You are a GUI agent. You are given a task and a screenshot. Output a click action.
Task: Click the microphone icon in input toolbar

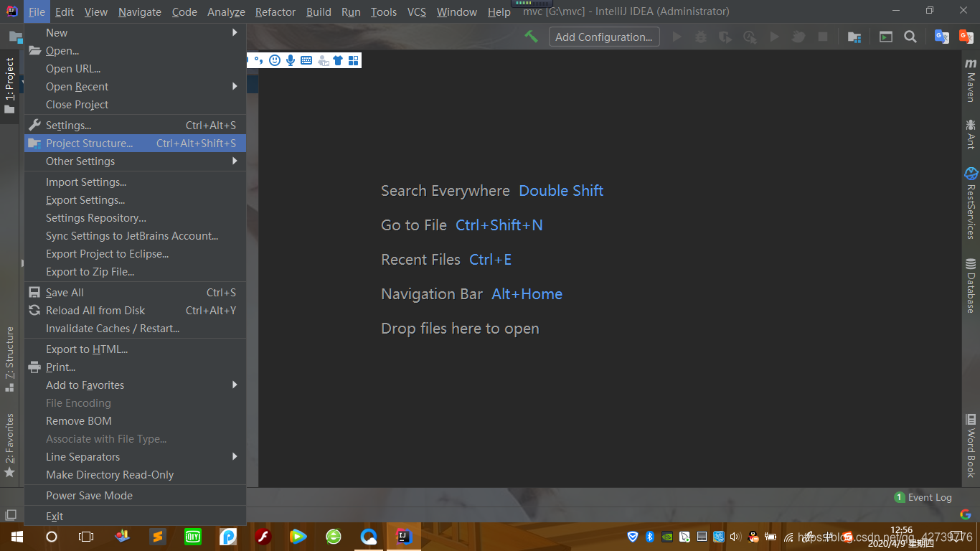[x=291, y=60]
